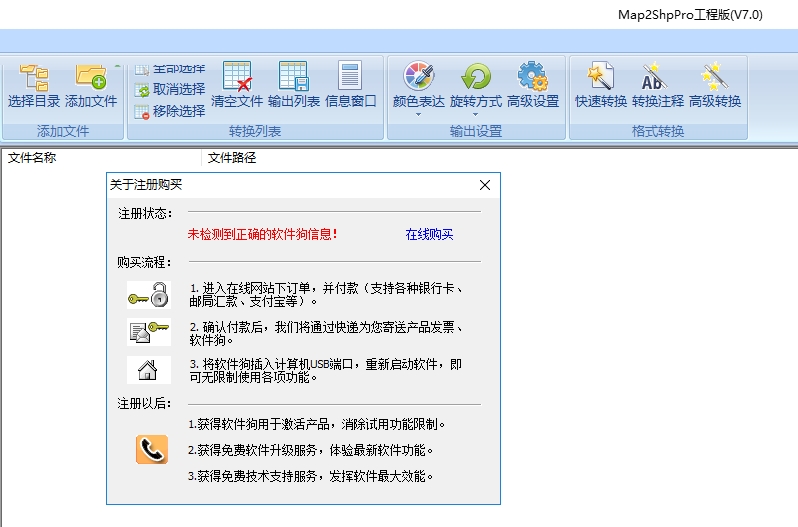The image size is (798, 527).
Task: Click 移除选择 in the toolbar
Action: [170, 111]
